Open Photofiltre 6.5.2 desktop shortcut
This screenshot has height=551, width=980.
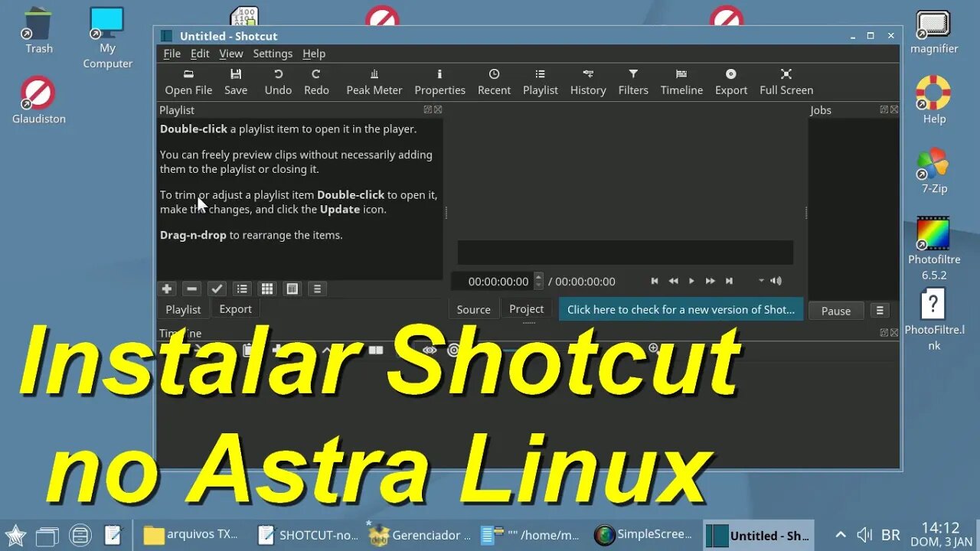click(x=933, y=249)
